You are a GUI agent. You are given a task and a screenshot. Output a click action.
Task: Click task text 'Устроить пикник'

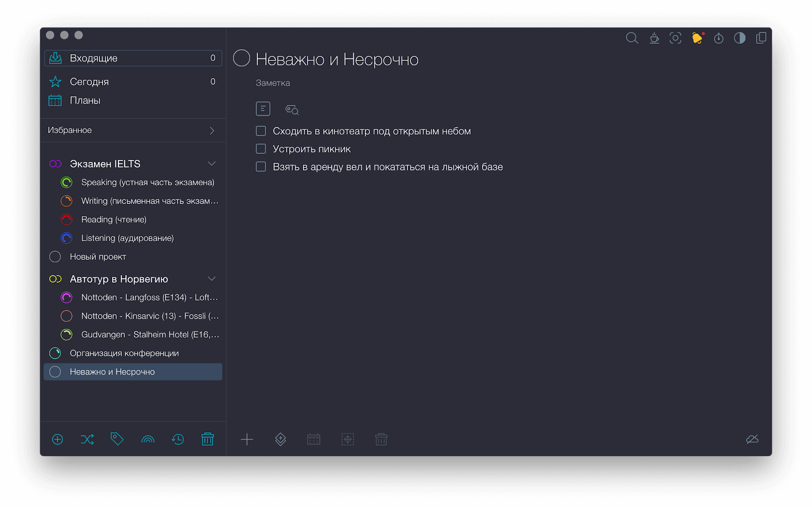[x=312, y=149]
